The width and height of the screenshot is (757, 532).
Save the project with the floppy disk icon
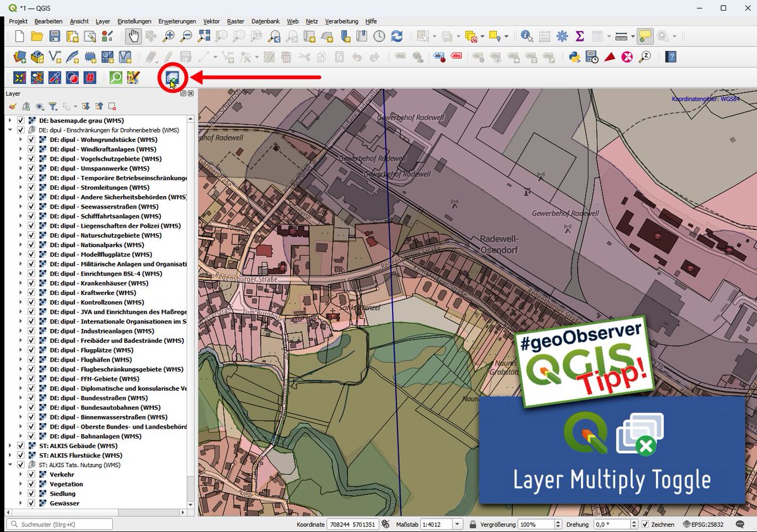tap(55, 36)
